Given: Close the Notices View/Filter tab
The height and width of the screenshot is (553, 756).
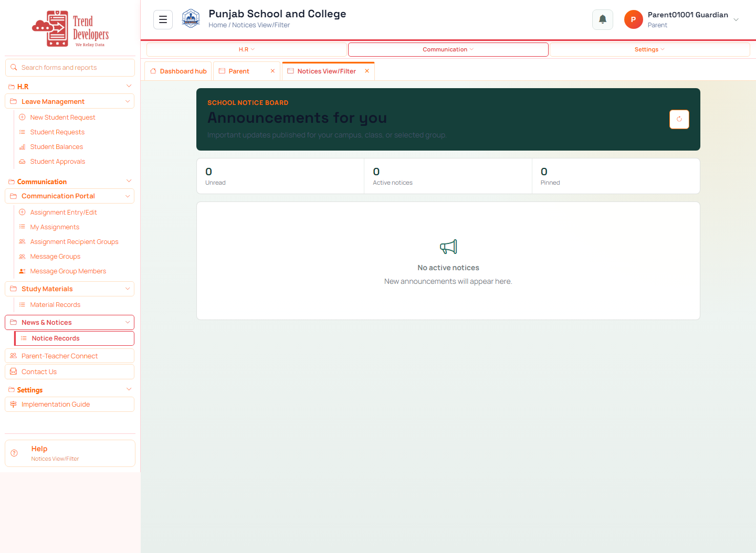Looking at the screenshot, I should (x=367, y=71).
